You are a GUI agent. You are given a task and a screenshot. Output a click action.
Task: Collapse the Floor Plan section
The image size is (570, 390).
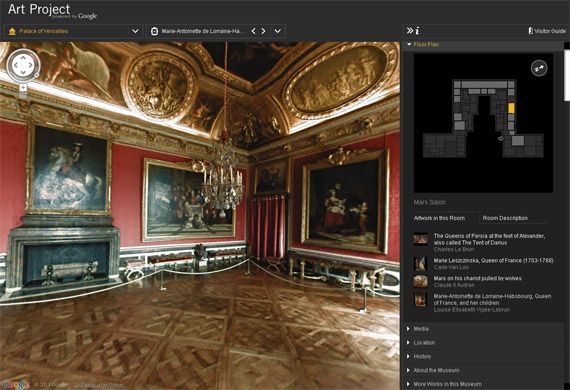click(423, 44)
